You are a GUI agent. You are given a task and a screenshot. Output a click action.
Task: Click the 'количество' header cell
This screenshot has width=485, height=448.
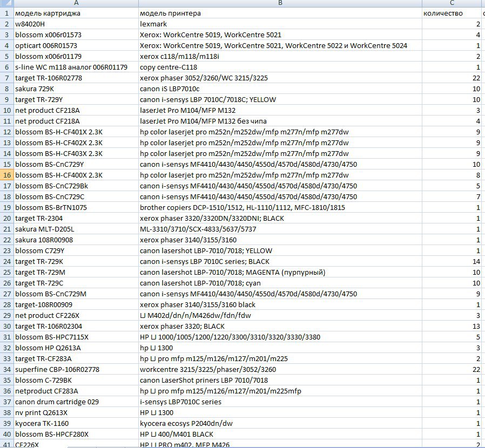[452, 13]
